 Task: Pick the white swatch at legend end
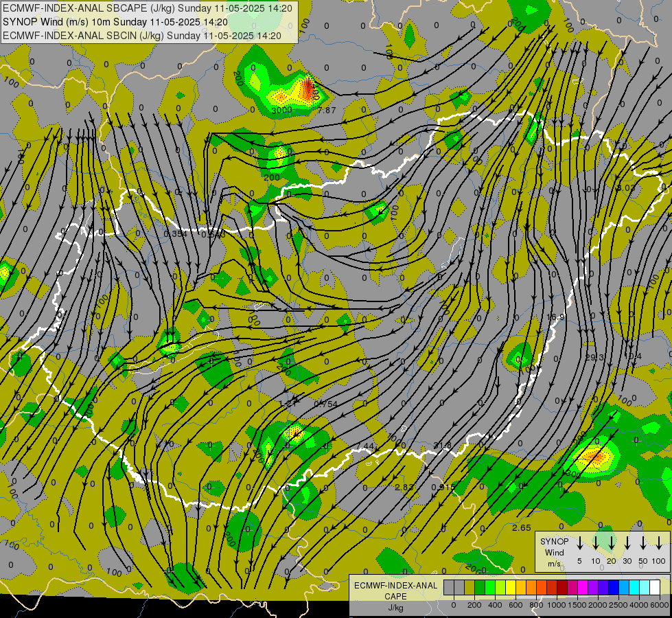[655, 587]
